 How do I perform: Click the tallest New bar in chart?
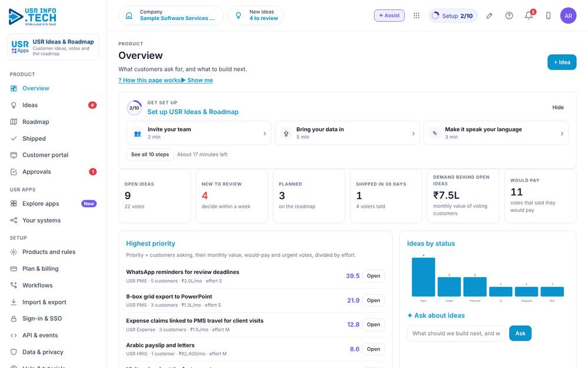pyautogui.click(x=423, y=277)
